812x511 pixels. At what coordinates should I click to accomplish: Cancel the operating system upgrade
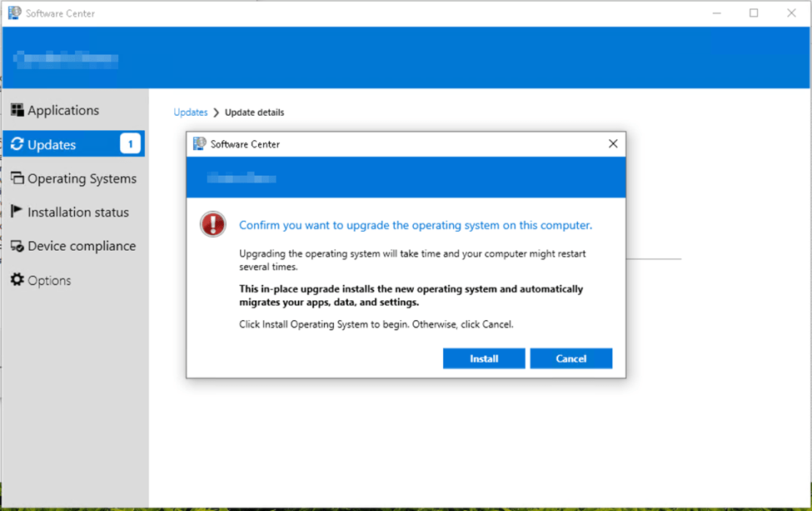pyautogui.click(x=570, y=358)
